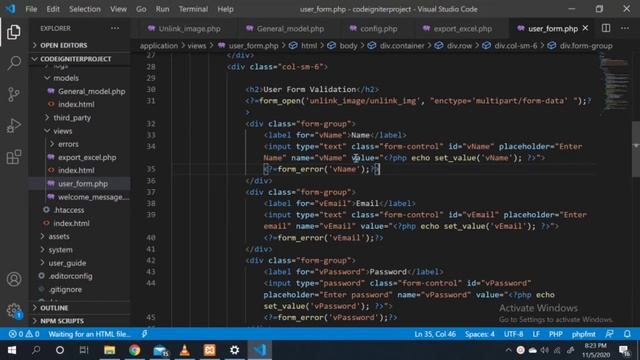640x360 pixels.
Task: Open the Windows Start menu
Action: (x=11, y=350)
